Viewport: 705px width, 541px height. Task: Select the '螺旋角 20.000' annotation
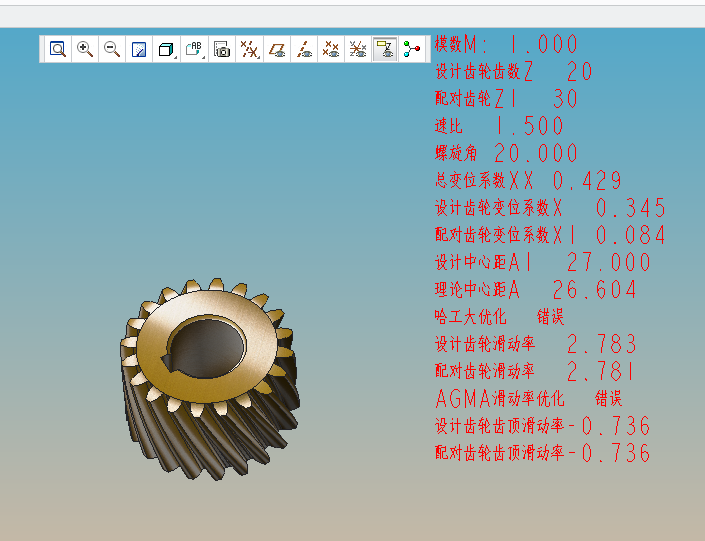tap(506, 153)
